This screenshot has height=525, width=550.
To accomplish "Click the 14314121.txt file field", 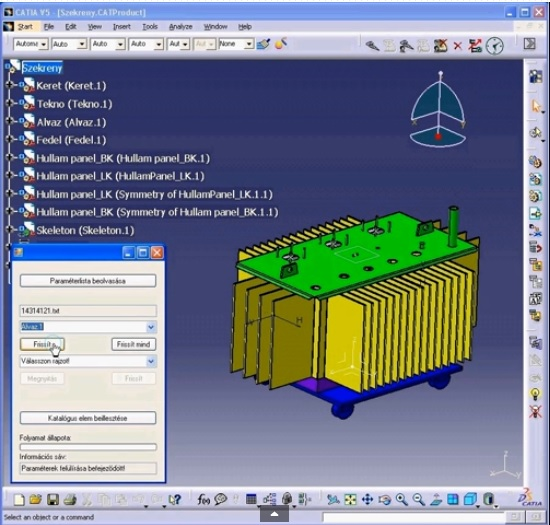I will pos(88,310).
